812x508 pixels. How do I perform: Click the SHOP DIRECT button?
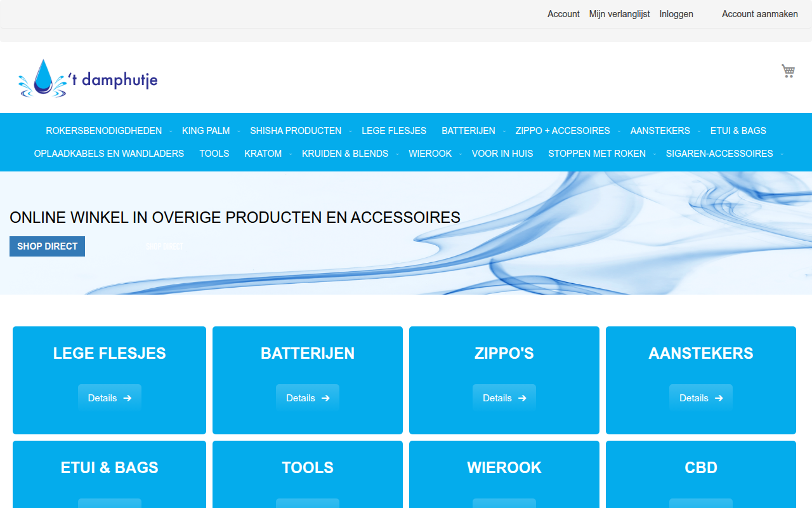47,246
